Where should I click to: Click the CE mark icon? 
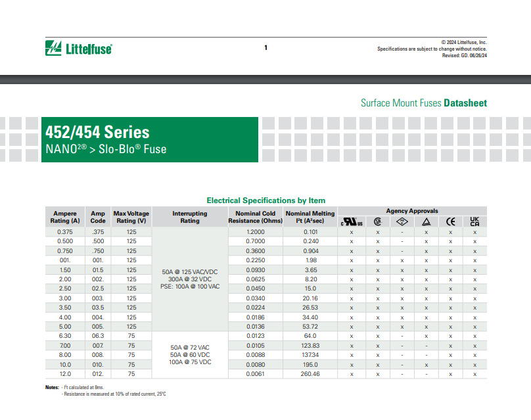450,222
